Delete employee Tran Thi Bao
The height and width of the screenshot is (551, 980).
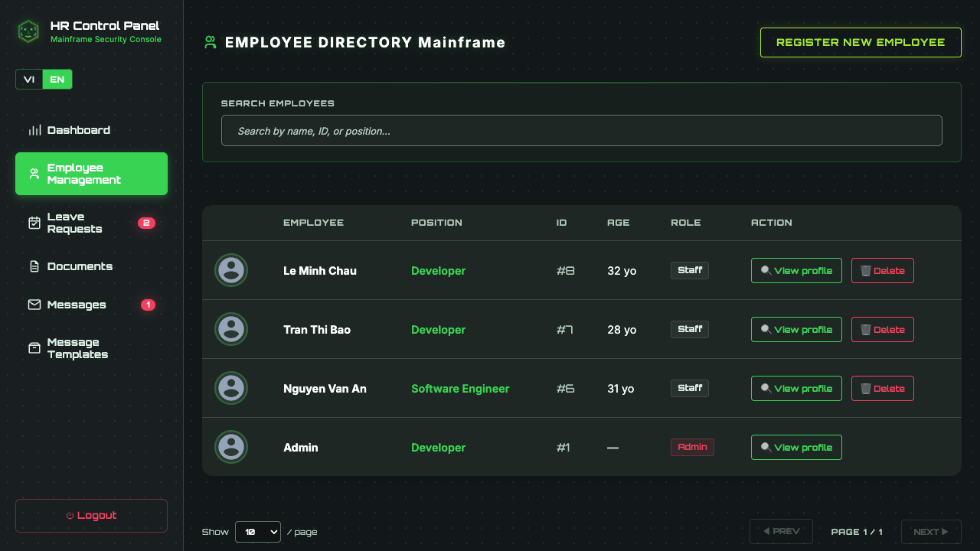(x=883, y=329)
